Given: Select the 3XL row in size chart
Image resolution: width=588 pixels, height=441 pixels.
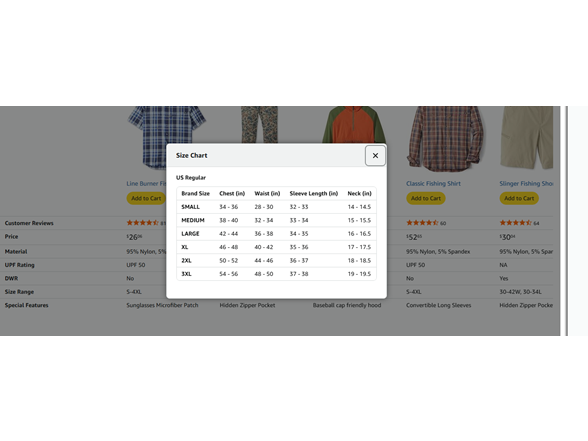Looking at the screenshot, I should click(x=276, y=274).
